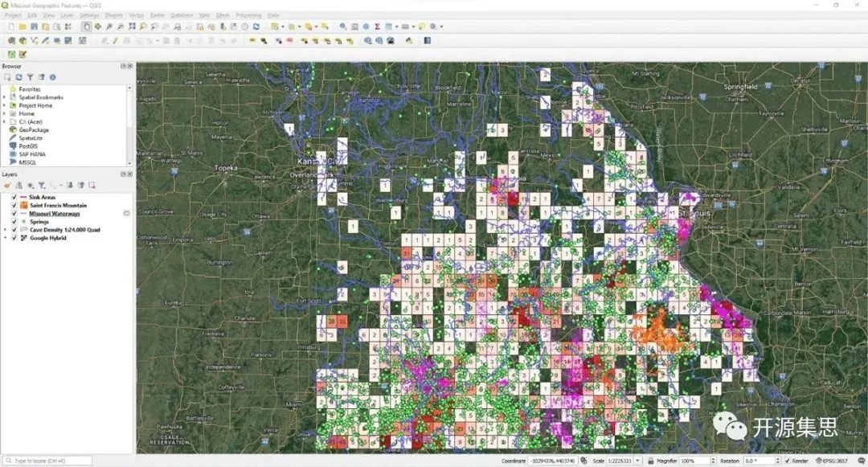Select Favorites in the Browser panel

pos(30,89)
